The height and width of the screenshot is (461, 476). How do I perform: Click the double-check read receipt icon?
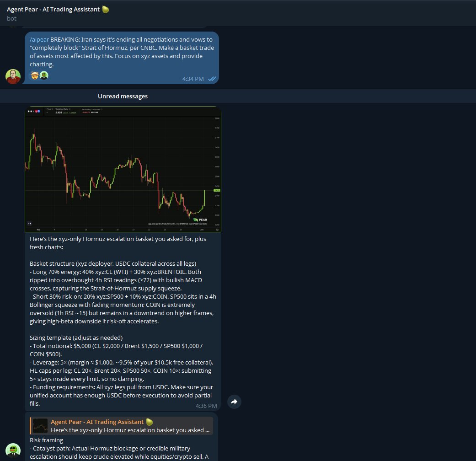click(212, 79)
